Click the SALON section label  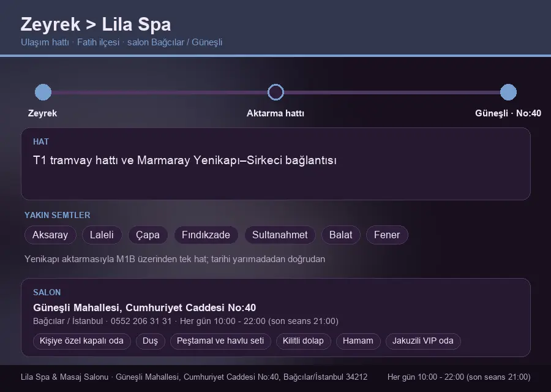coord(47,293)
